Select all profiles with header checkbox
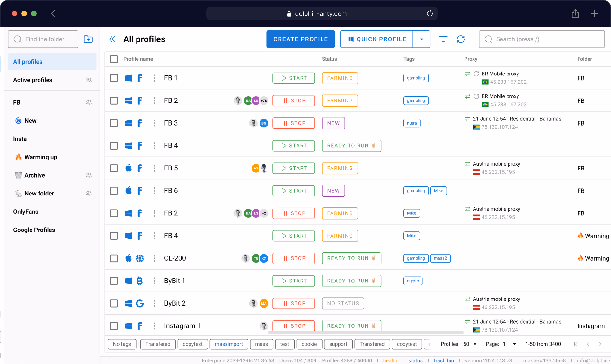This screenshot has height=364, width=611. (x=114, y=59)
